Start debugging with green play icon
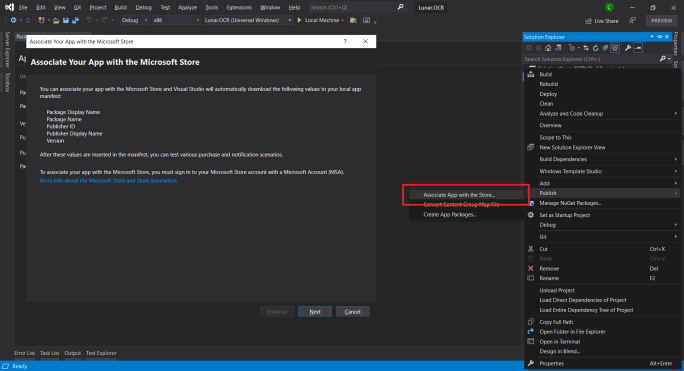 click(x=299, y=20)
